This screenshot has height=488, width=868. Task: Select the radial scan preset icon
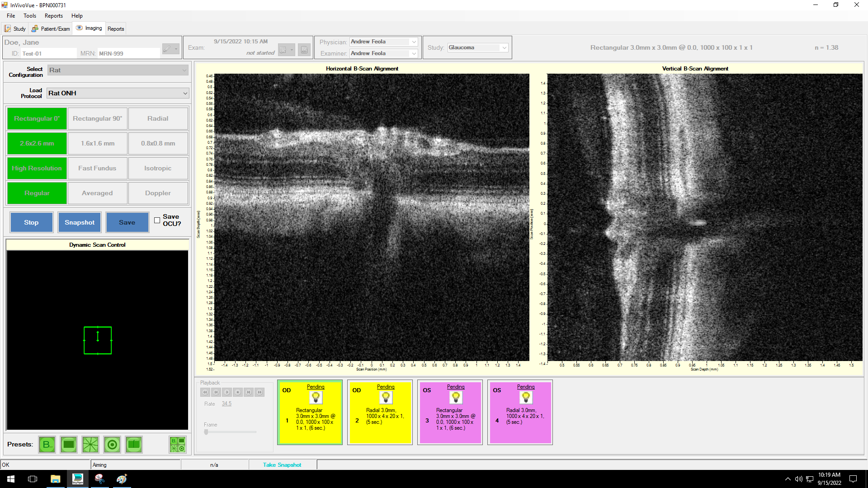click(x=90, y=445)
